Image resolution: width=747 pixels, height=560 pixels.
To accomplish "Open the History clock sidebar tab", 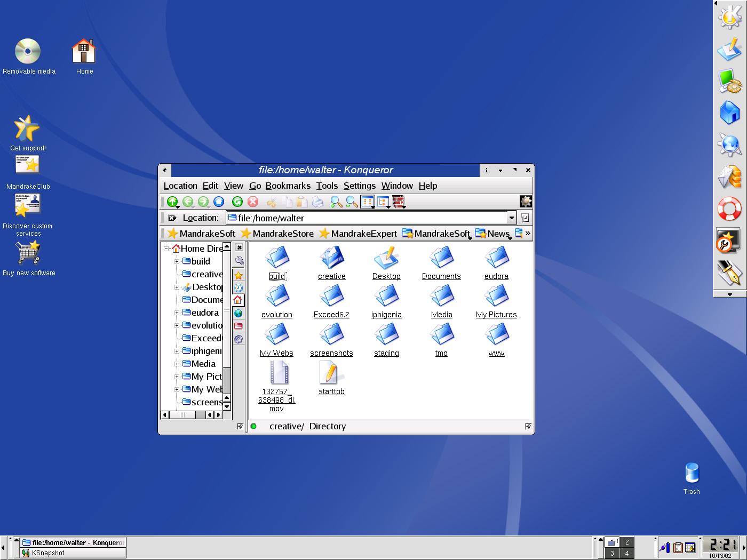I will pyautogui.click(x=239, y=288).
